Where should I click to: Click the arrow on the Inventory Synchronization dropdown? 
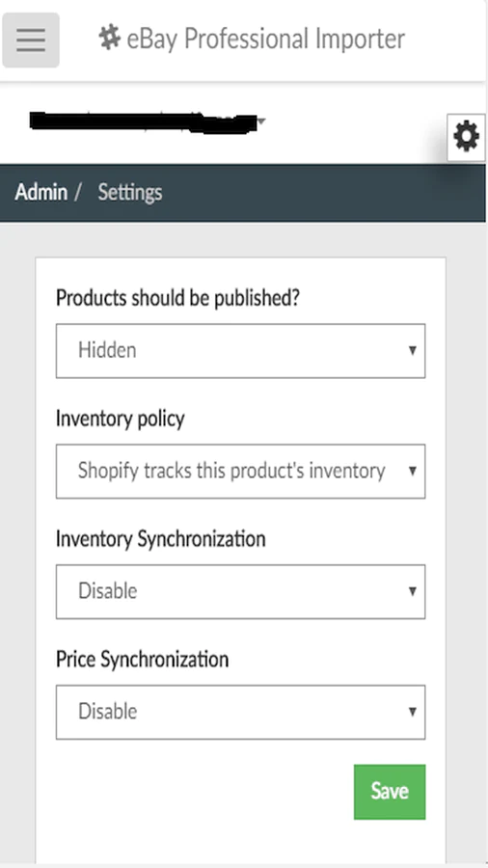pyautogui.click(x=412, y=591)
